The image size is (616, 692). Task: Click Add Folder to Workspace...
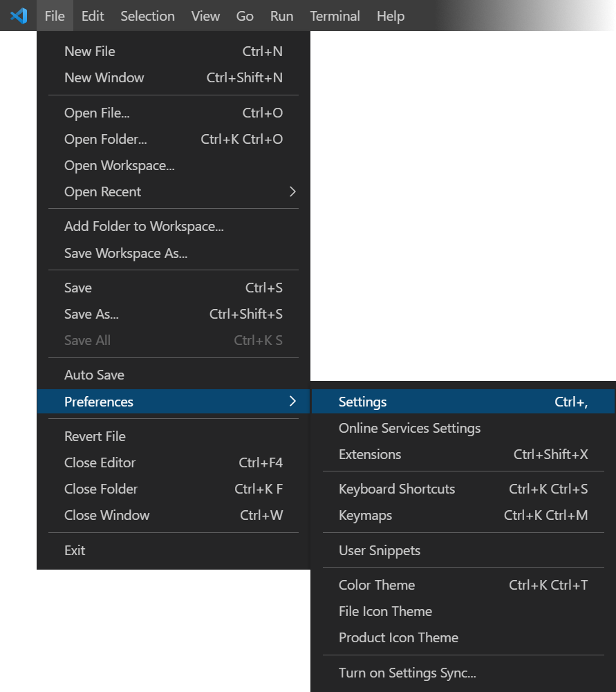(144, 227)
